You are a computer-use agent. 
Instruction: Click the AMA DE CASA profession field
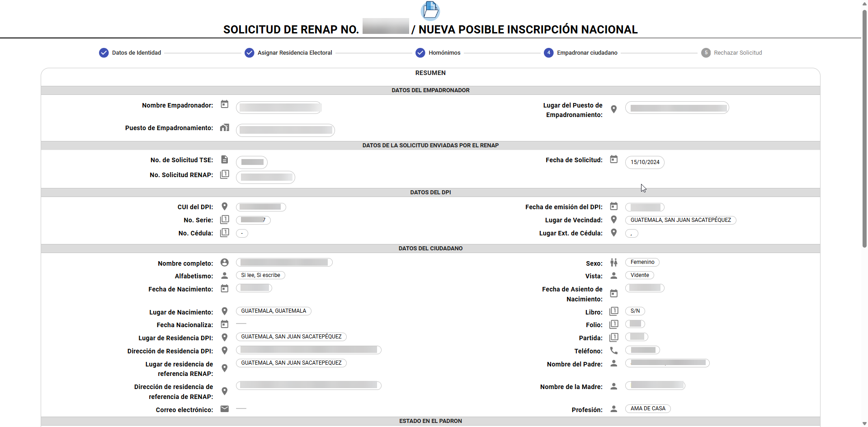[x=647, y=408]
